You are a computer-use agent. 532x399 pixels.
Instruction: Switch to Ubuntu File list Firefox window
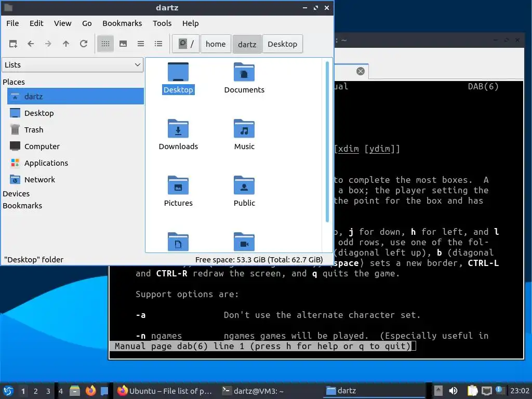click(165, 391)
